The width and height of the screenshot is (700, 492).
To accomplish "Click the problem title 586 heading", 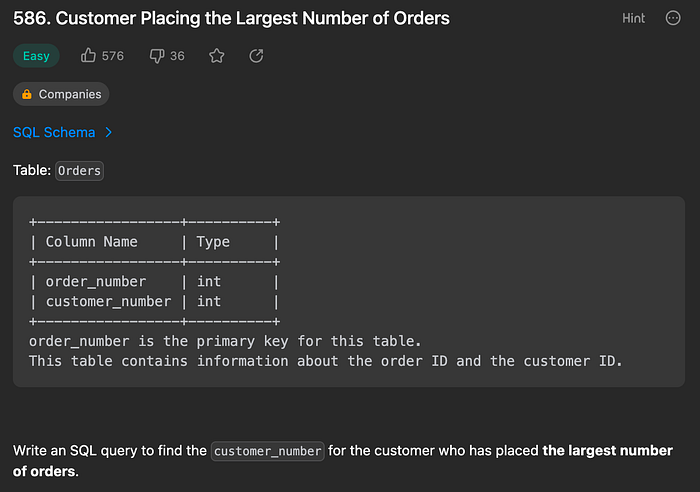I will click(231, 18).
